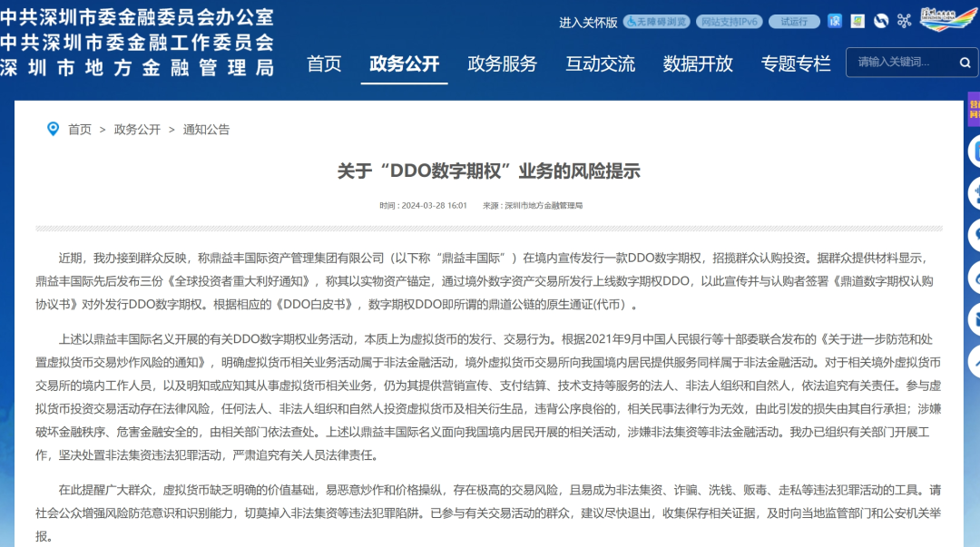The height and width of the screenshot is (547, 980).
Task: Click the location pin breadcrumb icon
Action: click(54, 129)
